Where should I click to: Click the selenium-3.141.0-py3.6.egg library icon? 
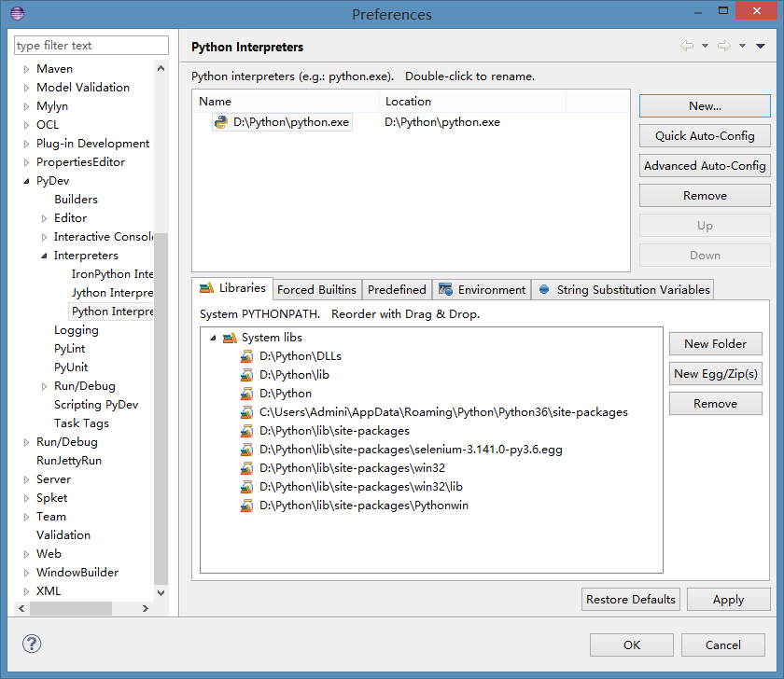tap(245, 449)
